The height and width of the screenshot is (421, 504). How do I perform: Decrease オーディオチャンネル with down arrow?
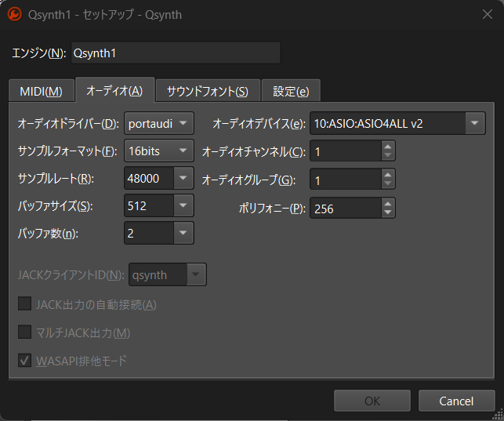[x=388, y=155]
